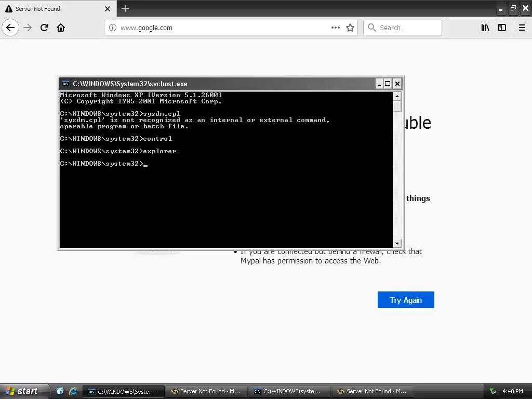The image size is (532, 399).
Task: Open the browser home page
Action: pos(61,28)
